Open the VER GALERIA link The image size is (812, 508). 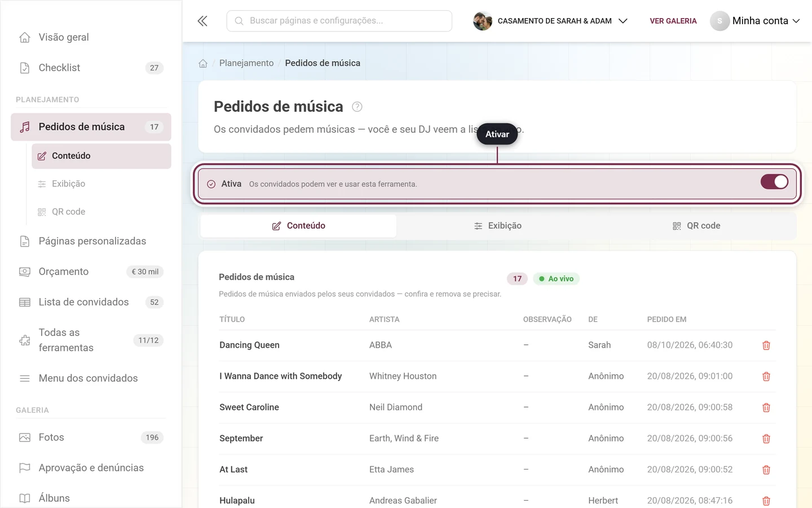[x=673, y=21]
